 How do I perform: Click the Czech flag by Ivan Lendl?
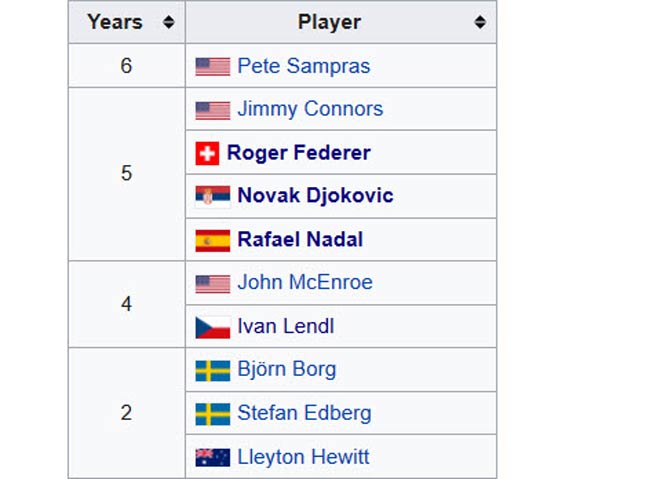tap(213, 327)
